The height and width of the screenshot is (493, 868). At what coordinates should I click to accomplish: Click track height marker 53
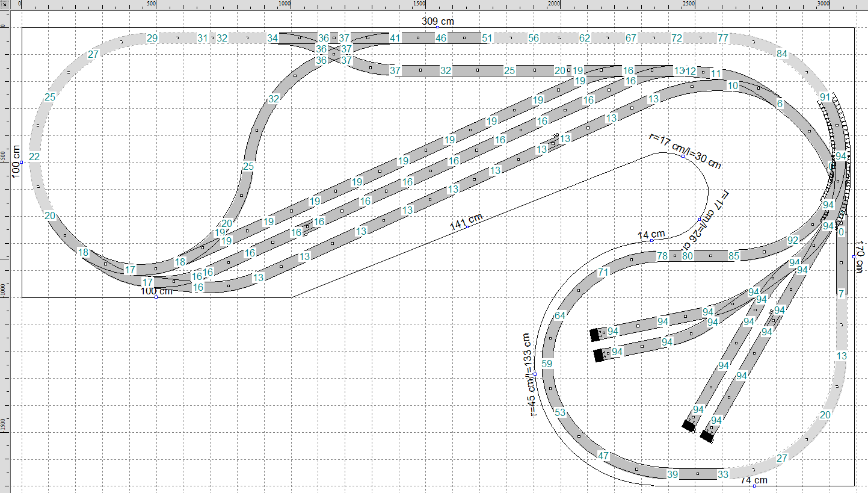pos(561,413)
